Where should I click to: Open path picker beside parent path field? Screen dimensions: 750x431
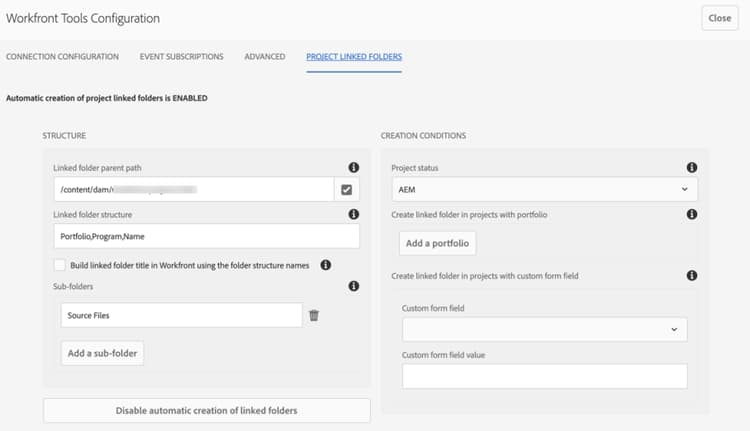tap(347, 189)
